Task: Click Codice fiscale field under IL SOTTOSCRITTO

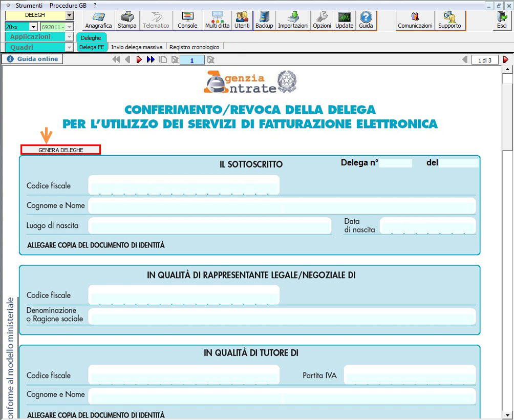Action: [184, 185]
